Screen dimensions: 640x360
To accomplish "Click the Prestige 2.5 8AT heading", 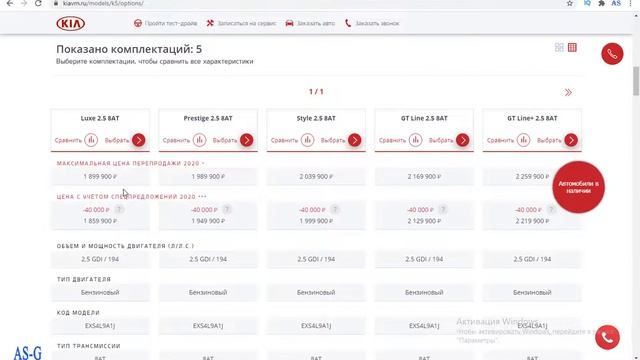I will point(208,118).
